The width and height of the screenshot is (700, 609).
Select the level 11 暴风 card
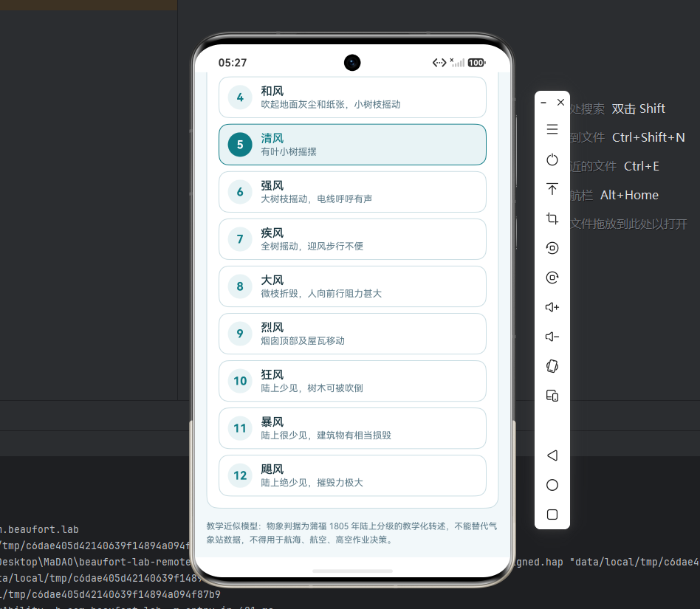point(352,428)
